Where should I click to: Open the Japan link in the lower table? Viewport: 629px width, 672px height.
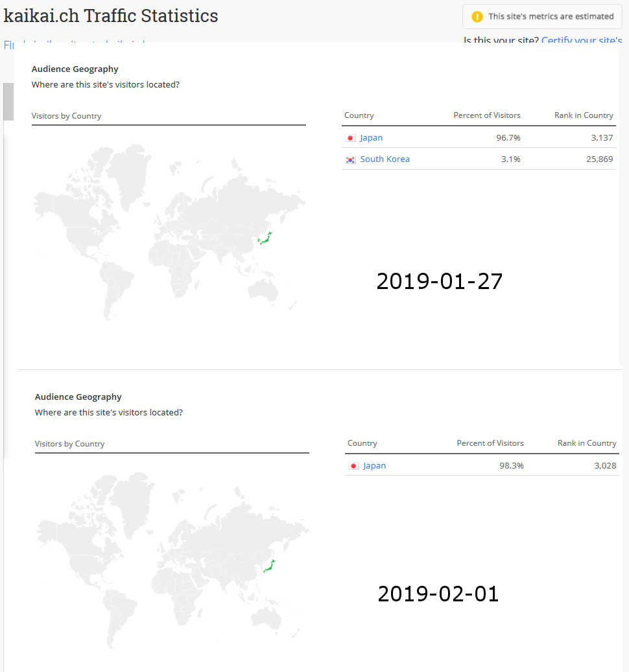tap(374, 466)
